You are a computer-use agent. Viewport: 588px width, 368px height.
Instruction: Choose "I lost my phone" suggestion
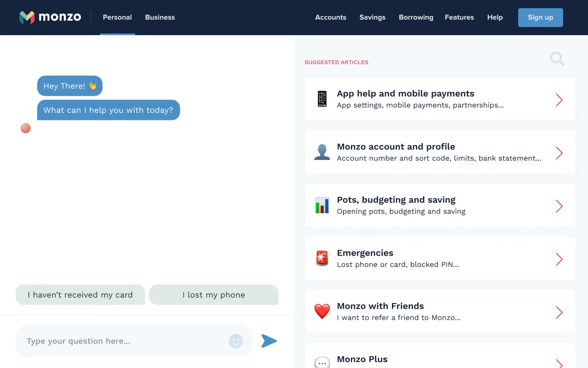(x=213, y=295)
